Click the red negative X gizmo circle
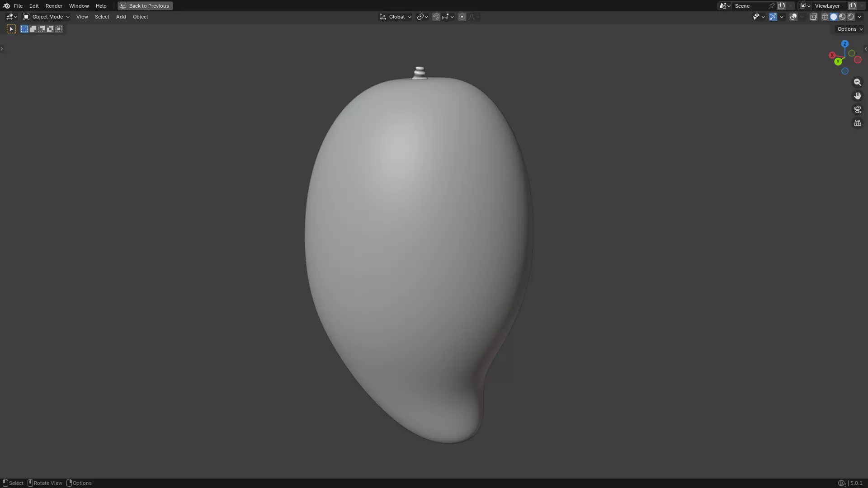Viewport: 868px width, 488px height. [858, 60]
